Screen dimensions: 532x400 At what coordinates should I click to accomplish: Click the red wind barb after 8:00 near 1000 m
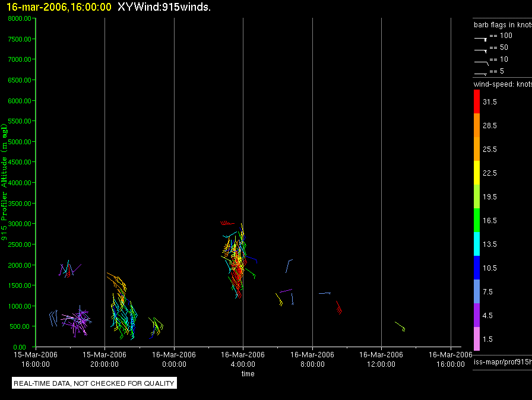pos(339,307)
